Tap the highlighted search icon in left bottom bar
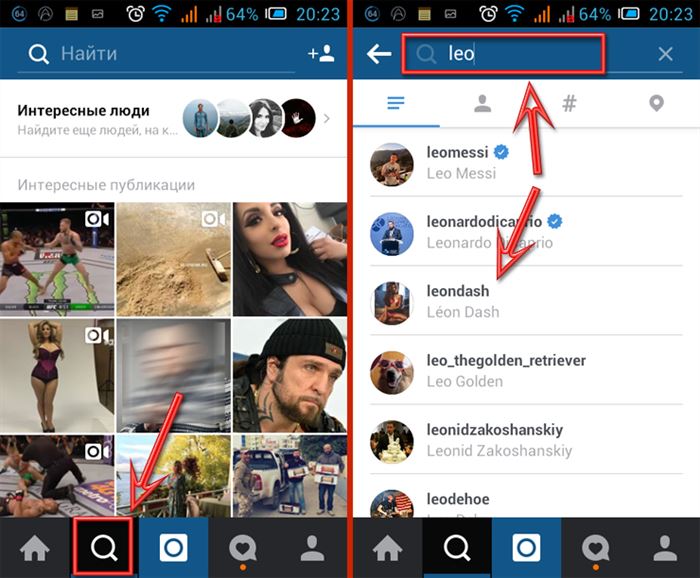Screen dimensions: 700x578 104,547
